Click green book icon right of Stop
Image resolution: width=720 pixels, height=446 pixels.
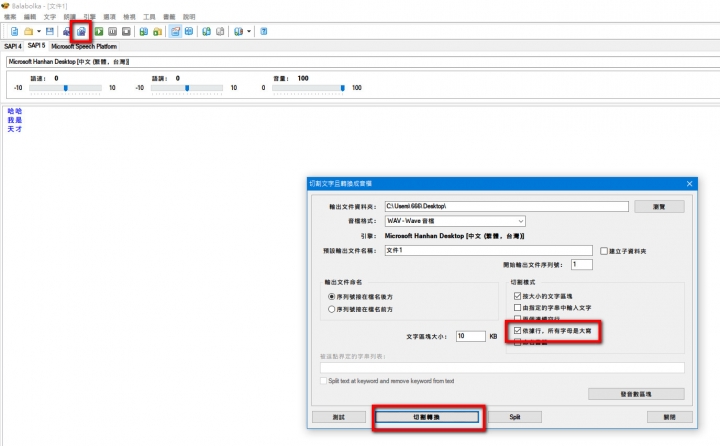(144, 32)
